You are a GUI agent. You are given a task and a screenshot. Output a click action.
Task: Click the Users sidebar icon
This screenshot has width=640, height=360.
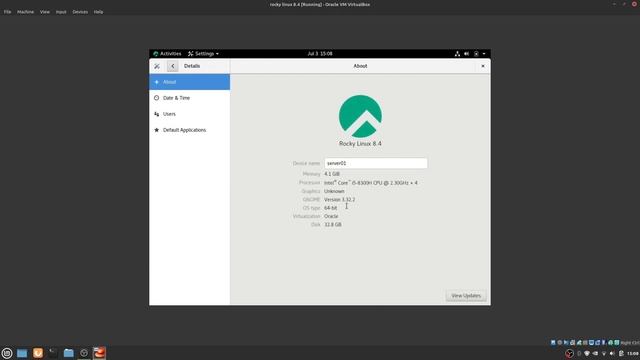click(x=156, y=114)
